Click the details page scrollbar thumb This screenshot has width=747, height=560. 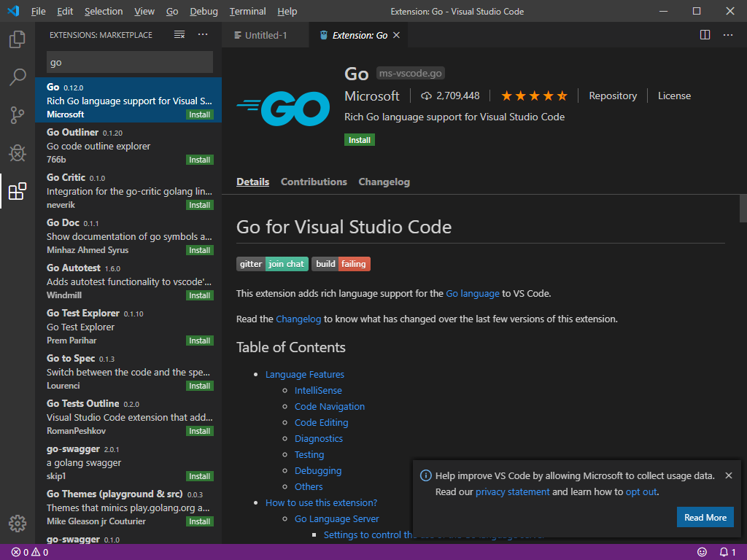743,208
